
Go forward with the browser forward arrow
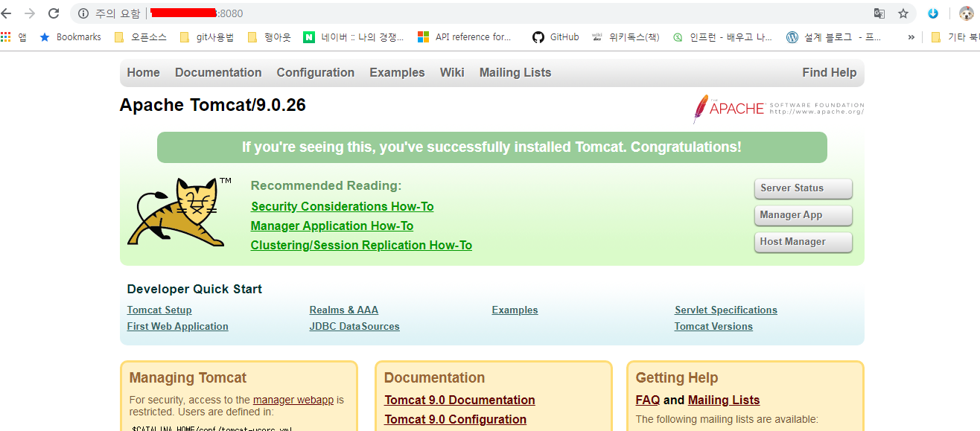click(x=30, y=13)
